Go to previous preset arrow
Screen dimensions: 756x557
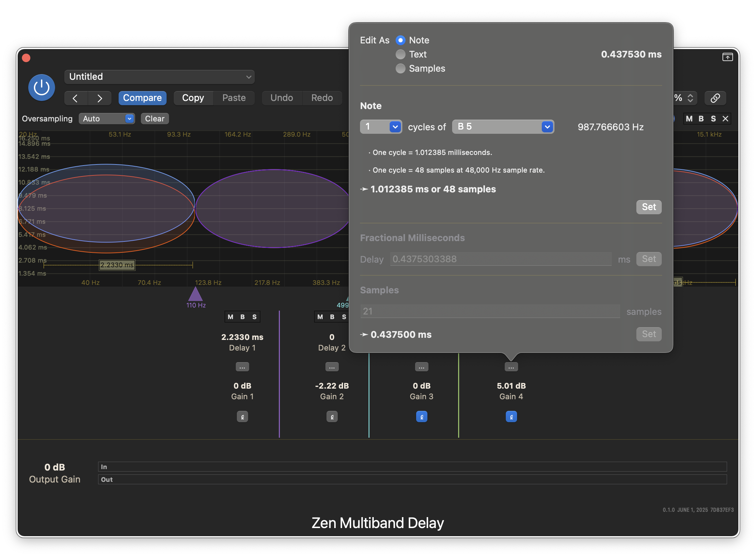pyautogui.click(x=76, y=98)
